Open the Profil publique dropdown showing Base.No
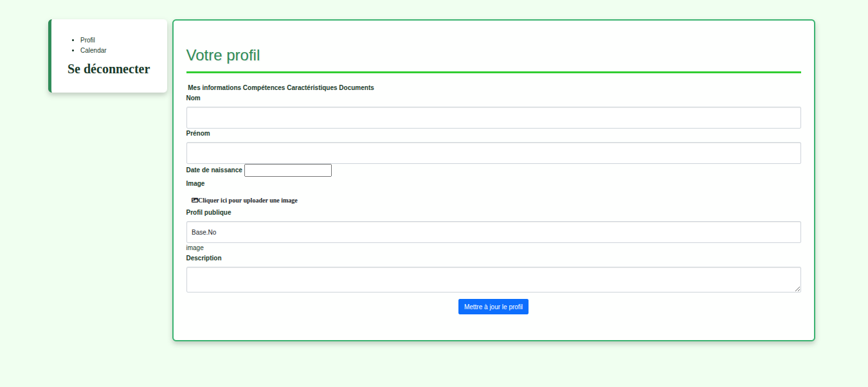Viewport: 868px width, 387px height. pos(493,232)
